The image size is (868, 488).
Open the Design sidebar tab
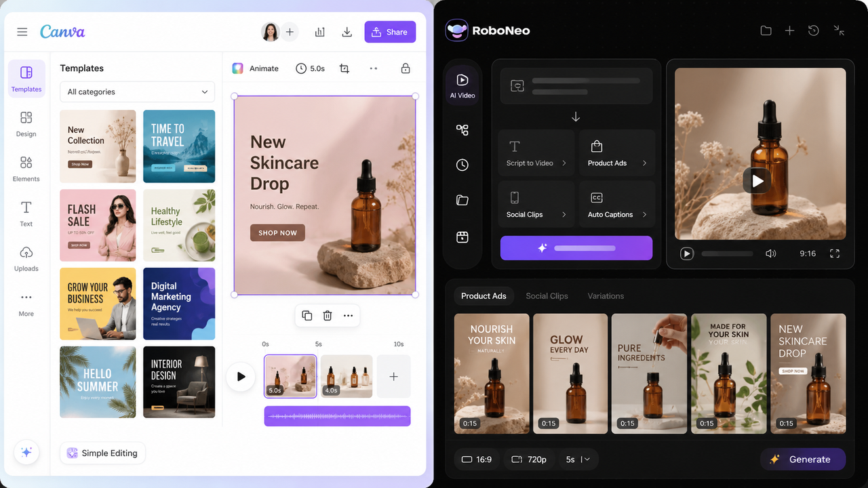(x=26, y=124)
